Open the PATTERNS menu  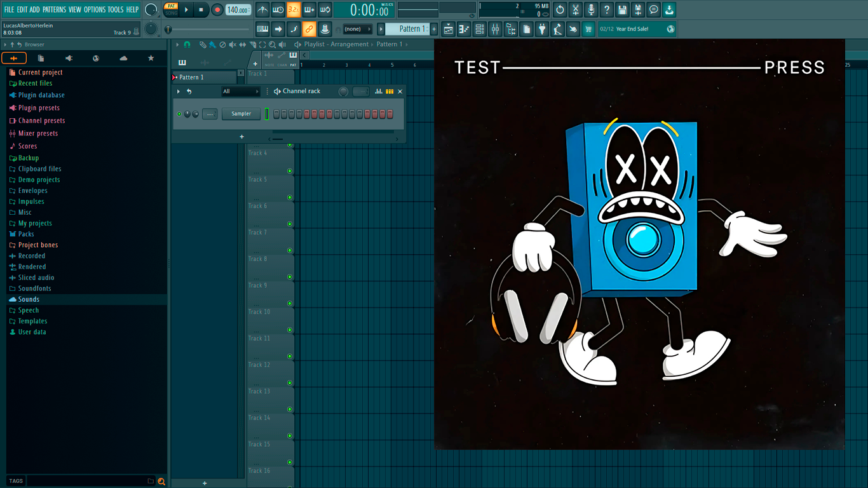coord(54,10)
